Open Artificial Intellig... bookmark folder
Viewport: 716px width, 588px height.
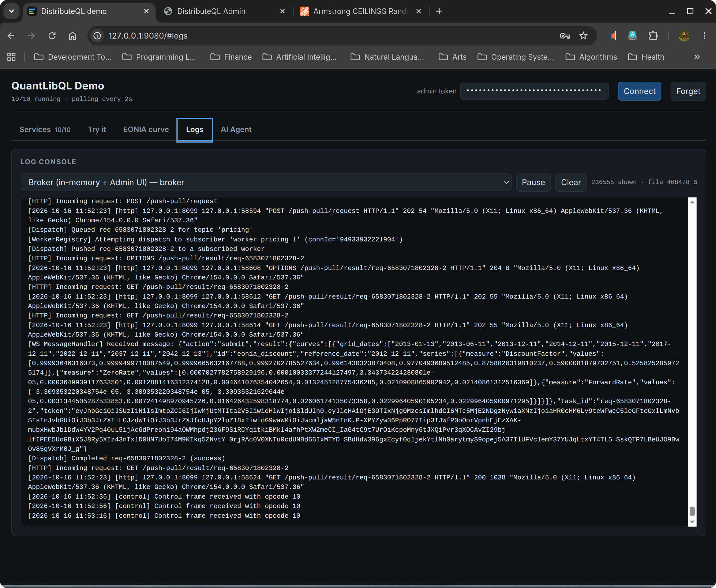click(x=300, y=57)
